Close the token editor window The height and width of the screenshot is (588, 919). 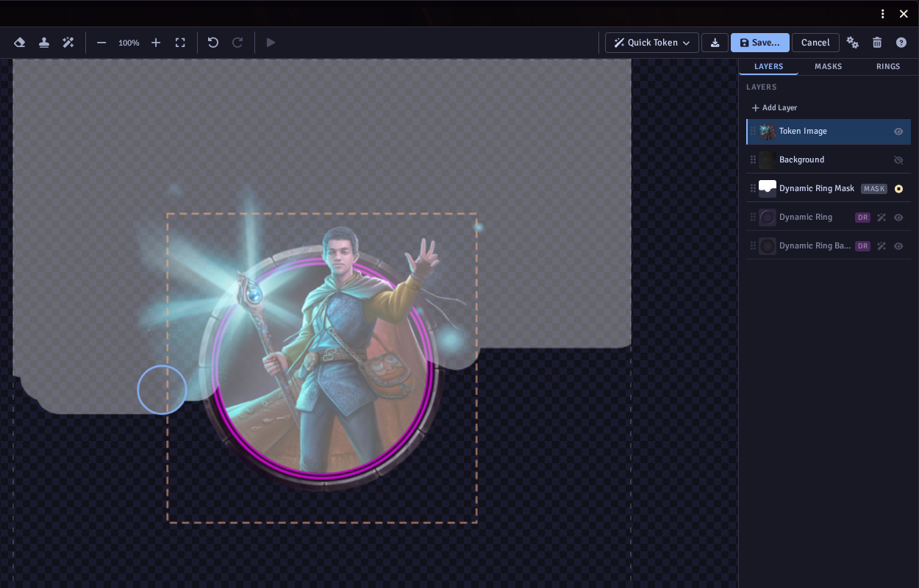click(x=904, y=14)
